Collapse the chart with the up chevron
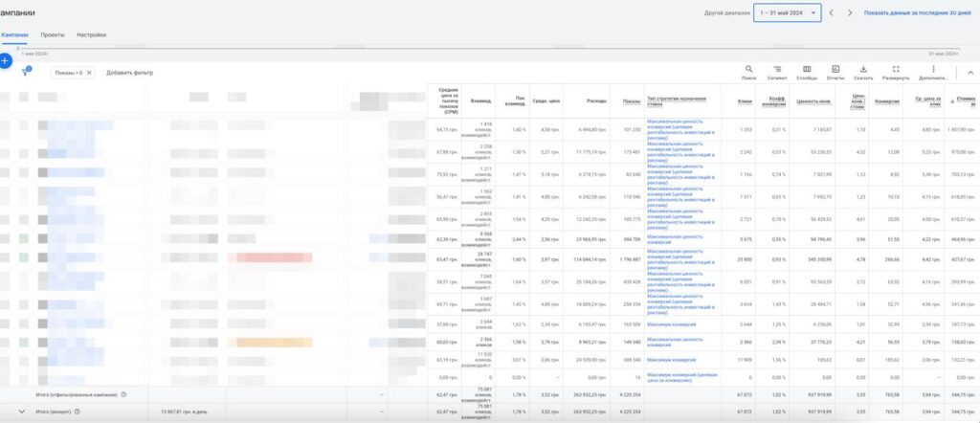This screenshot has height=423, width=980. pos(970,72)
